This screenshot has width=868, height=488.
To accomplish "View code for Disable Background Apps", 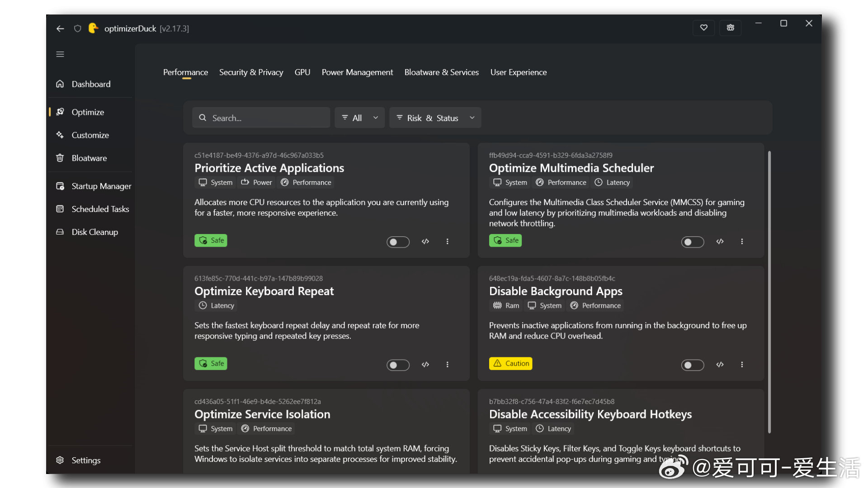I will pyautogui.click(x=720, y=365).
